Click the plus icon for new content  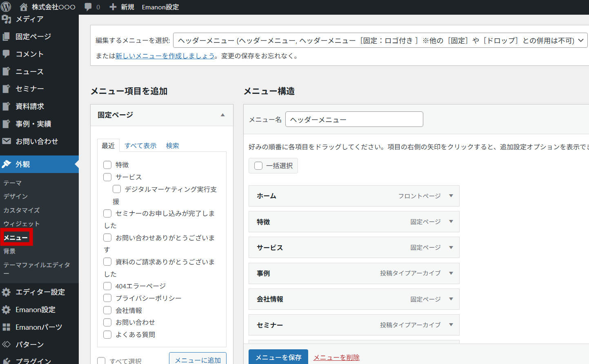113,7
